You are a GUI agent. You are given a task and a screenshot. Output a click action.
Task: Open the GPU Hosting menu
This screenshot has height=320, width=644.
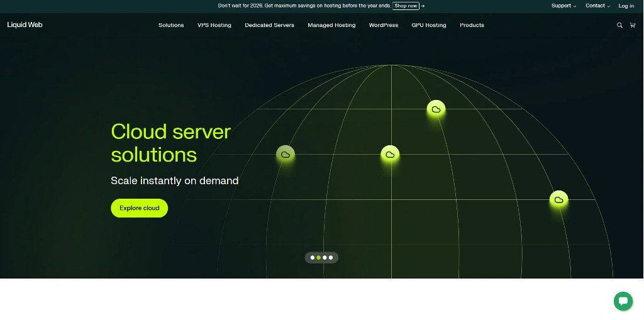pyautogui.click(x=429, y=25)
